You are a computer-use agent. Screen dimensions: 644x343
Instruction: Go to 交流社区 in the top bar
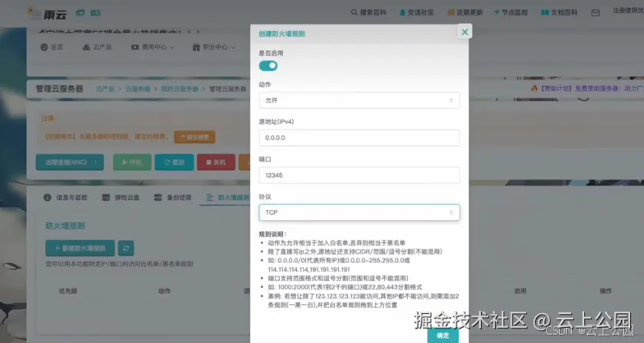[x=417, y=12]
